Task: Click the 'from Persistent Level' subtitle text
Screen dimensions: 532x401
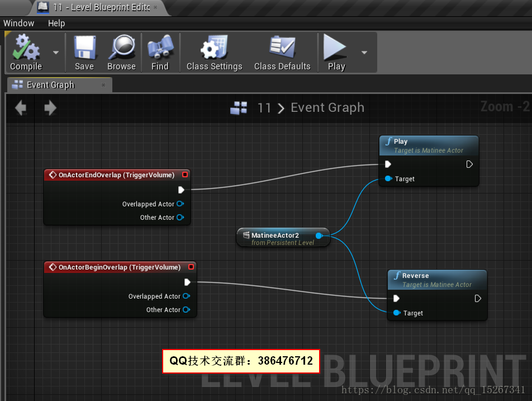Action: tap(283, 243)
